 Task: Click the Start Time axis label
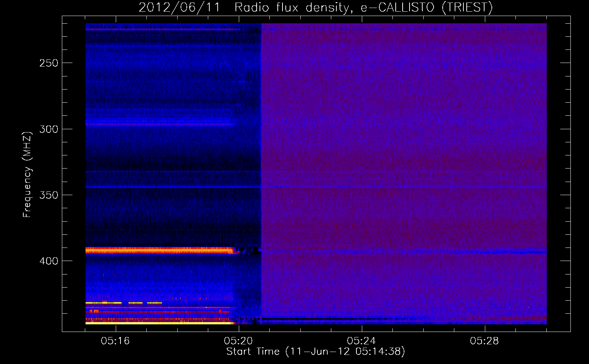(316, 352)
